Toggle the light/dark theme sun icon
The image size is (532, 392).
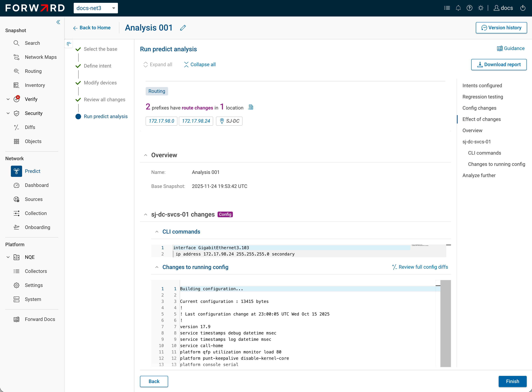(481, 8)
